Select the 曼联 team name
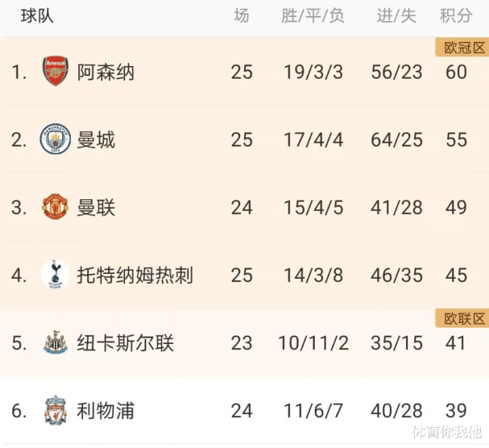 tap(96, 207)
